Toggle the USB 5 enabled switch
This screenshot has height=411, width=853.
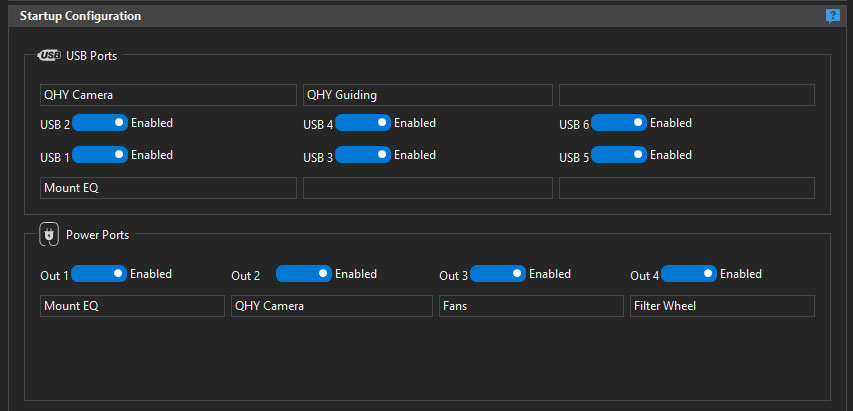(619, 155)
